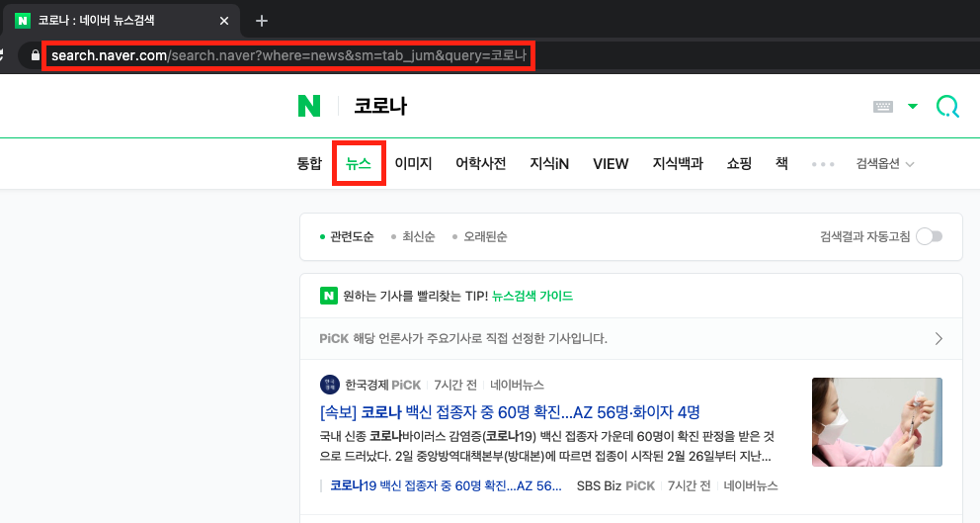The width and height of the screenshot is (980, 523).
Task: Show more tabs with three dots
Action: 823,164
